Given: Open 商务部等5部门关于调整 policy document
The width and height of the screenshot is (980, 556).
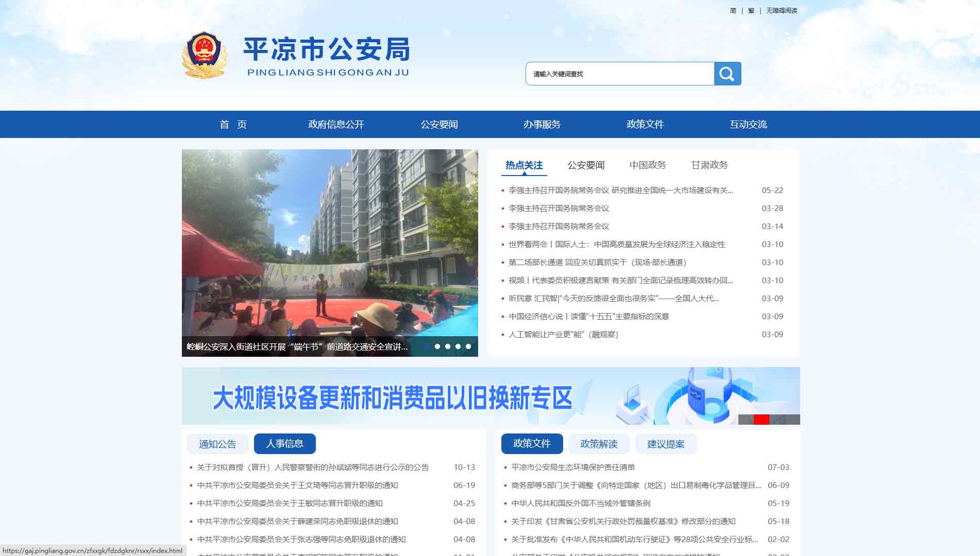Looking at the screenshot, I should point(636,485).
